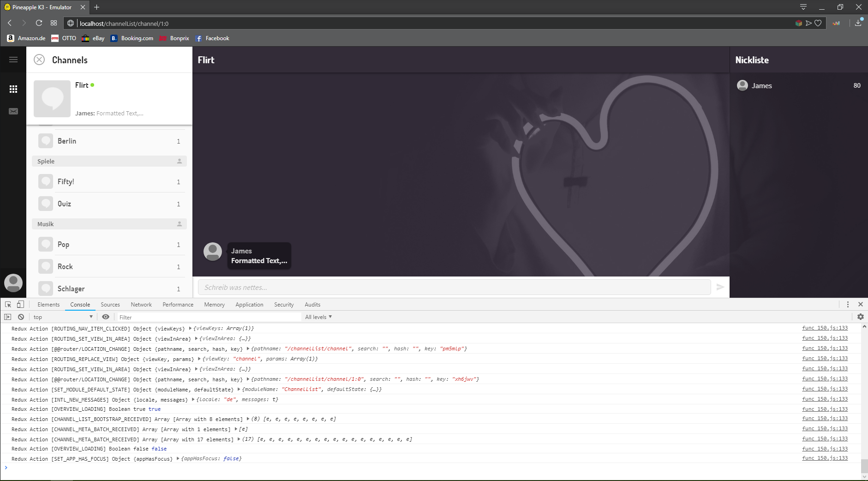Open the hamburger menu in the sidebar
868x481 pixels.
tap(13, 60)
